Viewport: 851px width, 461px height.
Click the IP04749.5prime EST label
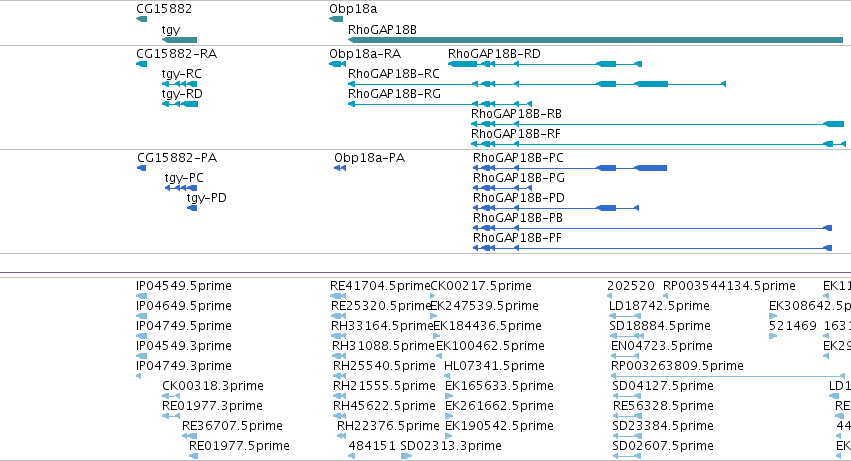pos(183,326)
